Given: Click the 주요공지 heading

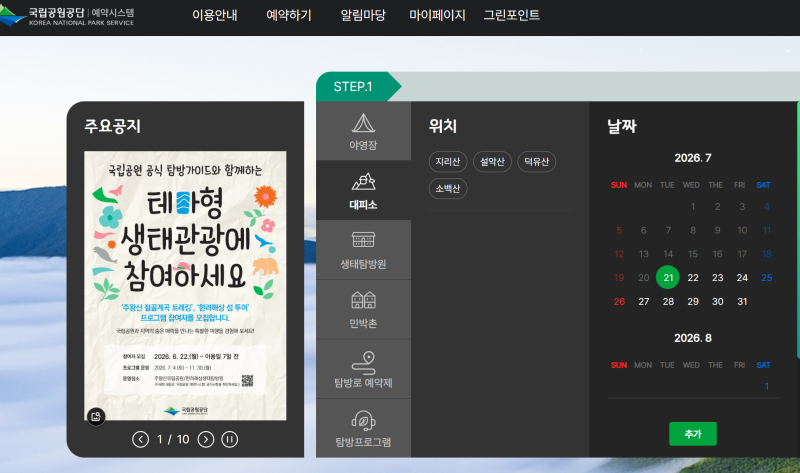Looking at the screenshot, I should (112, 126).
